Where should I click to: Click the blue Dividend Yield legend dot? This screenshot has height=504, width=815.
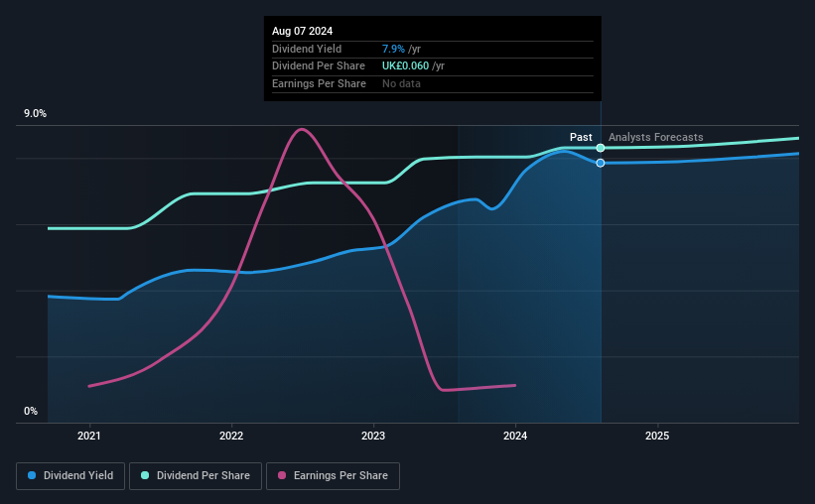pos(32,475)
